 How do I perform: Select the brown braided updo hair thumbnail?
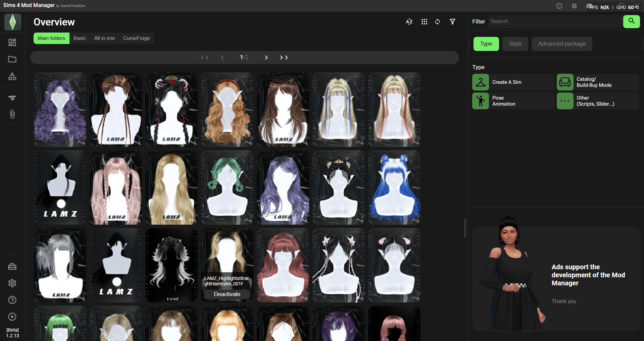coord(116,110)
